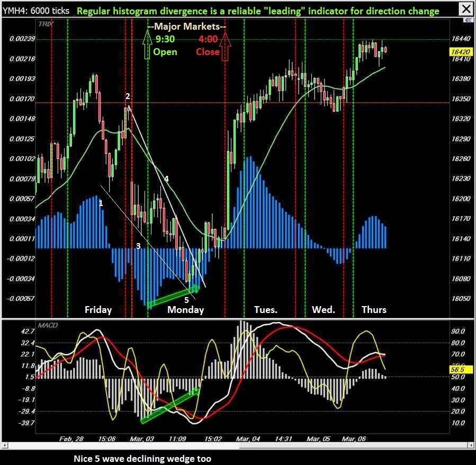Viewport: 476px width, 465px height.
Task: Click the -0.00057 TRIX scale value
Action: click(21, 299)
